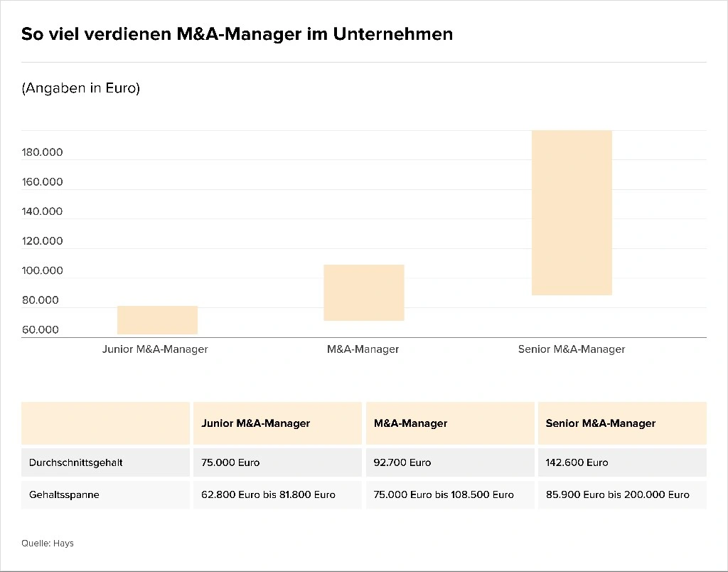Select the Gehaltsspanne row label

point(64,494)
